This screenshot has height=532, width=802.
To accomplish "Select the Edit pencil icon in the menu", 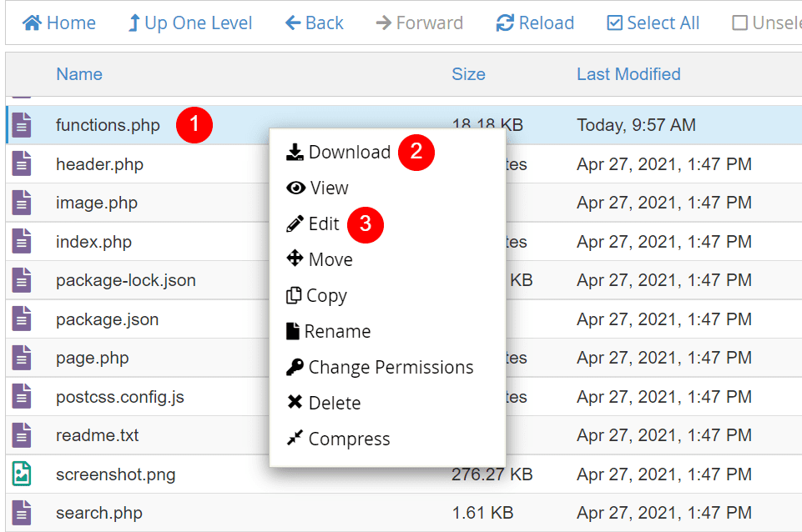I will pos(296,223).
